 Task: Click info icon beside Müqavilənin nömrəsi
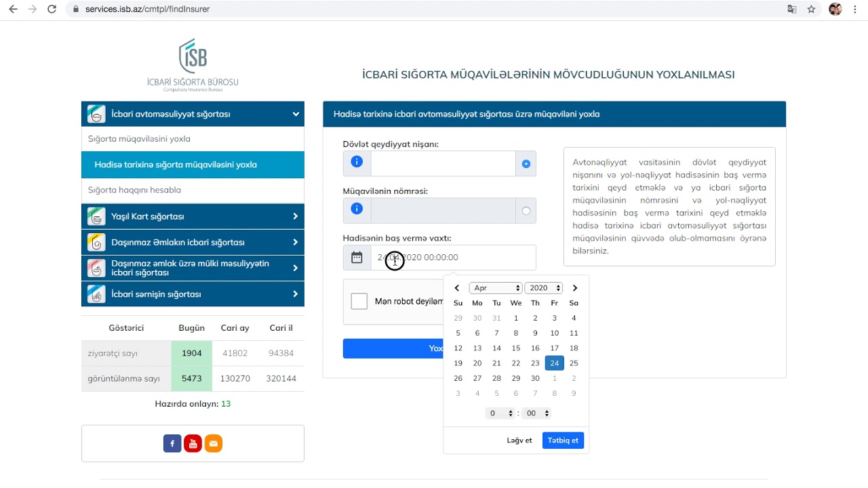357,209
